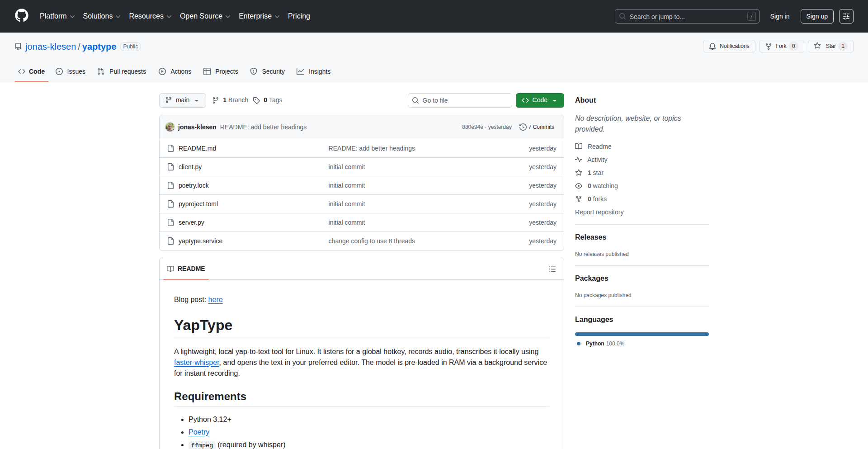This screenshot has width=868, height=449.
Task: Click the Notifications bell button
Action: tap(729, 46)
